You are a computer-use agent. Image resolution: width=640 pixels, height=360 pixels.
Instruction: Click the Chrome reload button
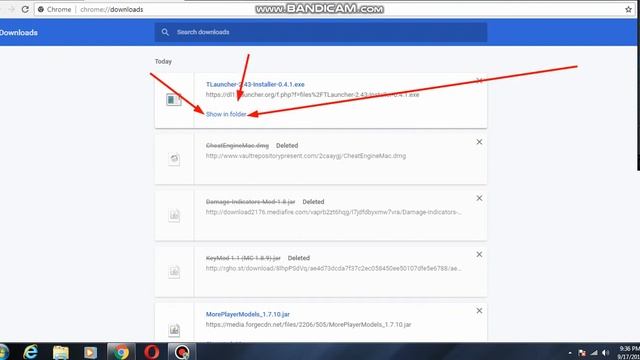click(x=25, y=9)
